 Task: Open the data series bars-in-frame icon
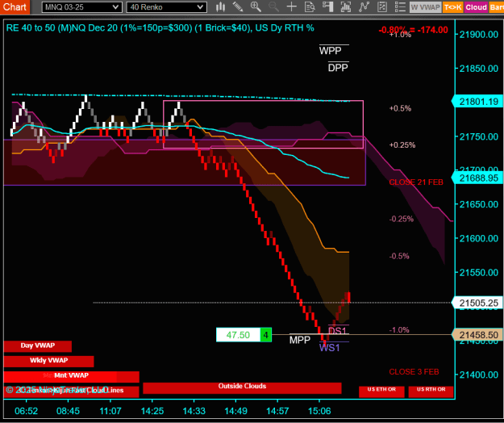[x=345, y=6]
